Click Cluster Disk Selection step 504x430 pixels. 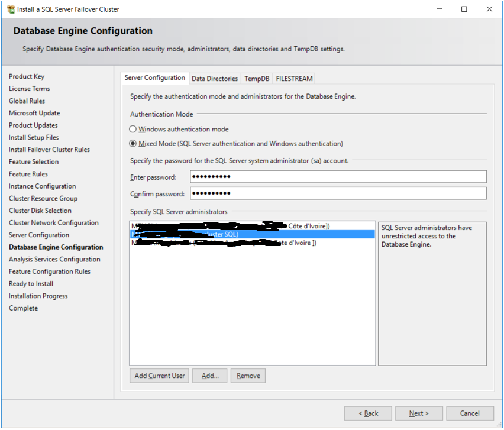[40, 211]
